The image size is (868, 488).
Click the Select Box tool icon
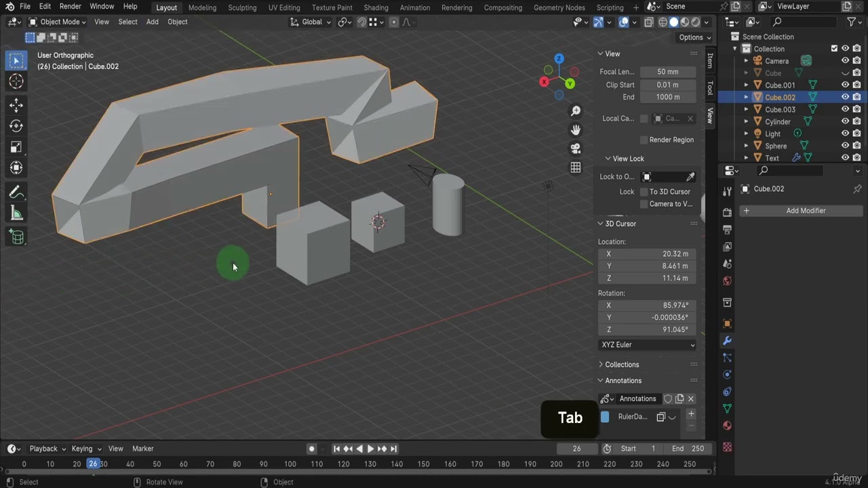(16, 61)
